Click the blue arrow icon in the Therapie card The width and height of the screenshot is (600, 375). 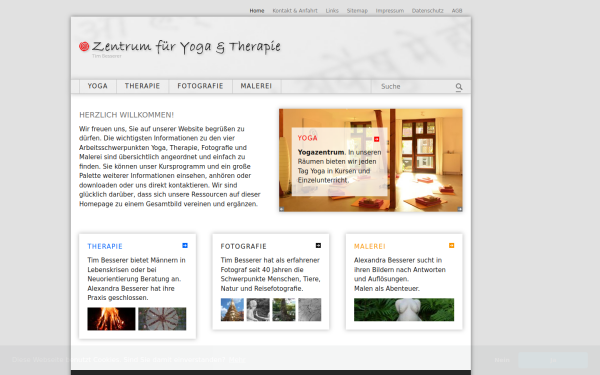pyautogui.click(x=185, y=245)
